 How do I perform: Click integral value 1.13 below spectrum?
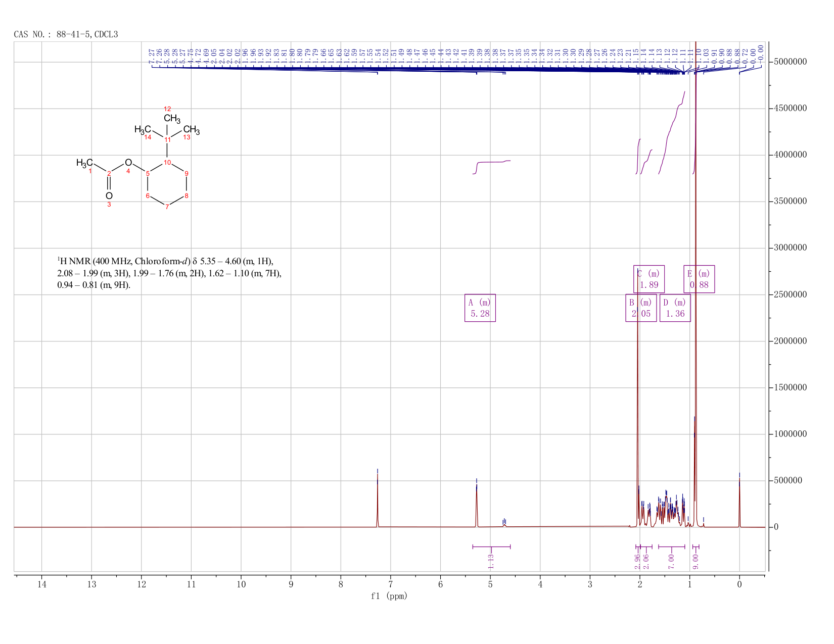click(491, 561)
